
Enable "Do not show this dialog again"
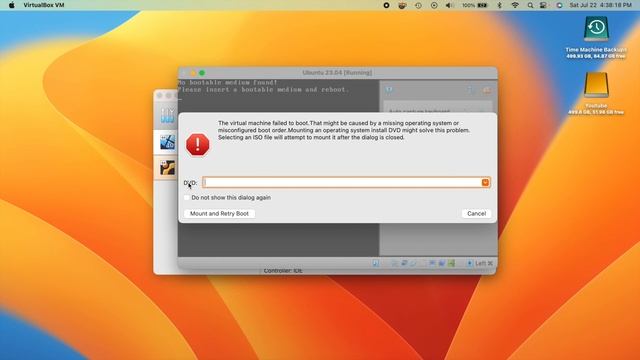[187, 198]
